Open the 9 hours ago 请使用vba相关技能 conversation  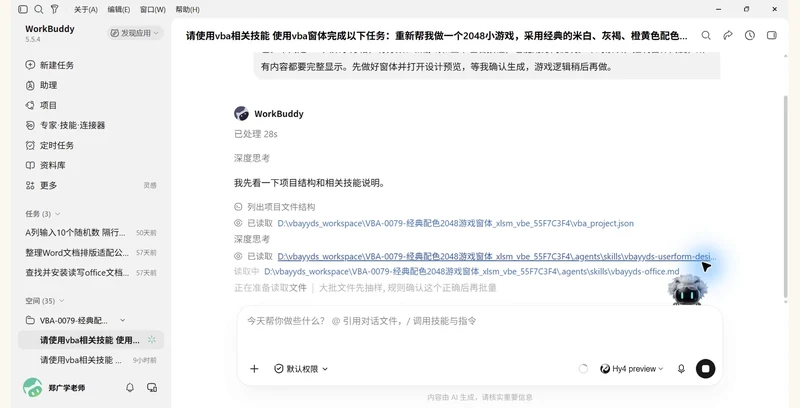pyautogui.click(x=91, y=360)
